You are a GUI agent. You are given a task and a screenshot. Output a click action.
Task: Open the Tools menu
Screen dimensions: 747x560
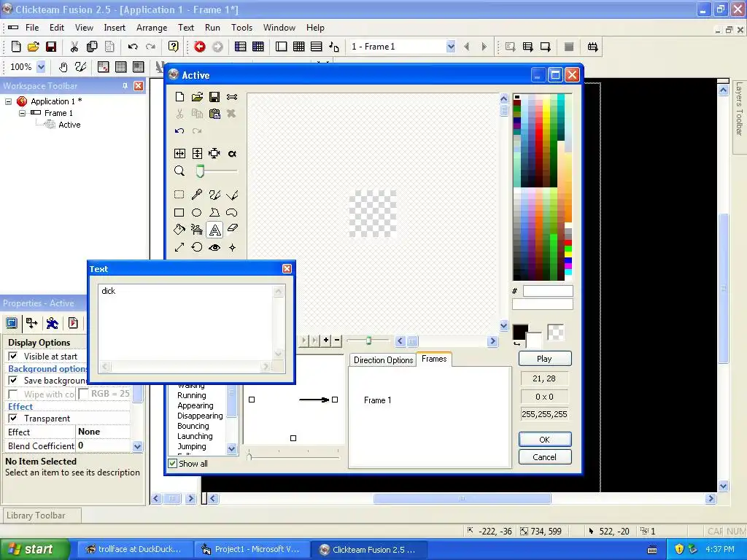[x=241, y=28]
